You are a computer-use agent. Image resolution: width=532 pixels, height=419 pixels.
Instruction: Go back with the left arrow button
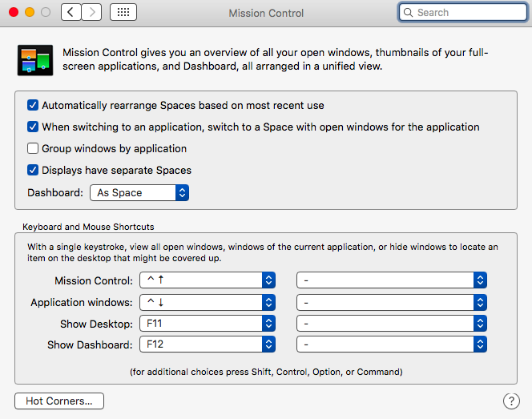pyautogui.click(x=71, y=13)
